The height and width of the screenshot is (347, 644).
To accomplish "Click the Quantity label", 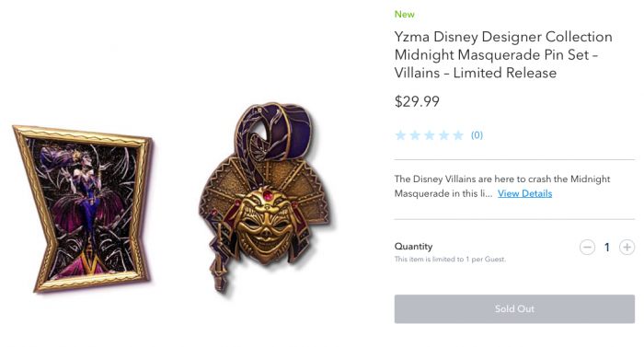I will 413,247.
